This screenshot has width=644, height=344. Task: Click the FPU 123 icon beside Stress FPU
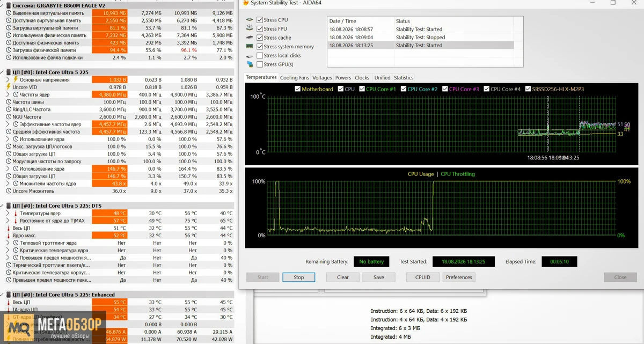click(x=250, y=28)
